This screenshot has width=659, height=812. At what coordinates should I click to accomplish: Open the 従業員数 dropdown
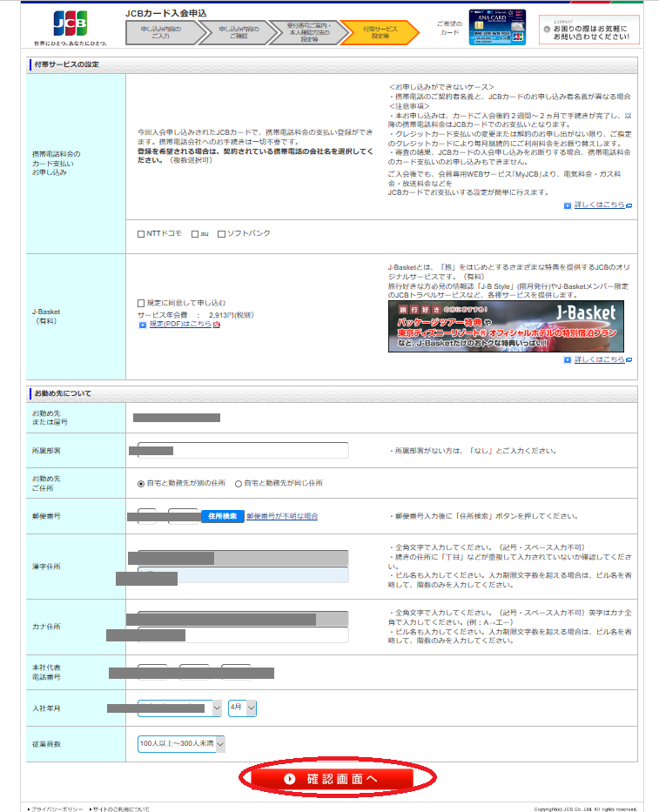(181, 744)
